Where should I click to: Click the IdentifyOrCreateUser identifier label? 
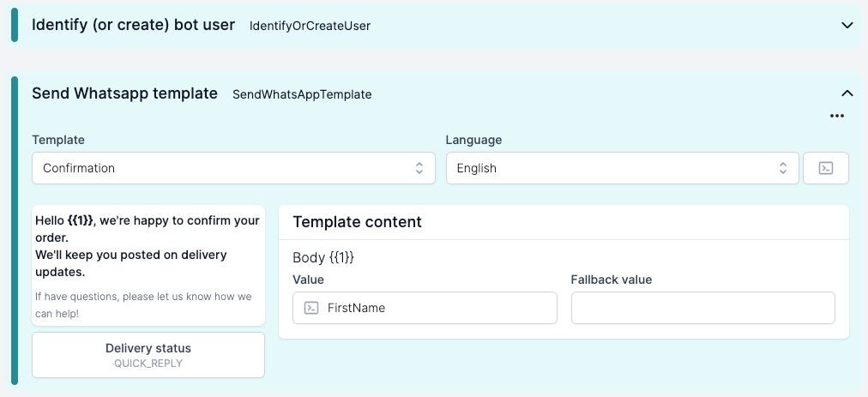click(x=310, y=26)
